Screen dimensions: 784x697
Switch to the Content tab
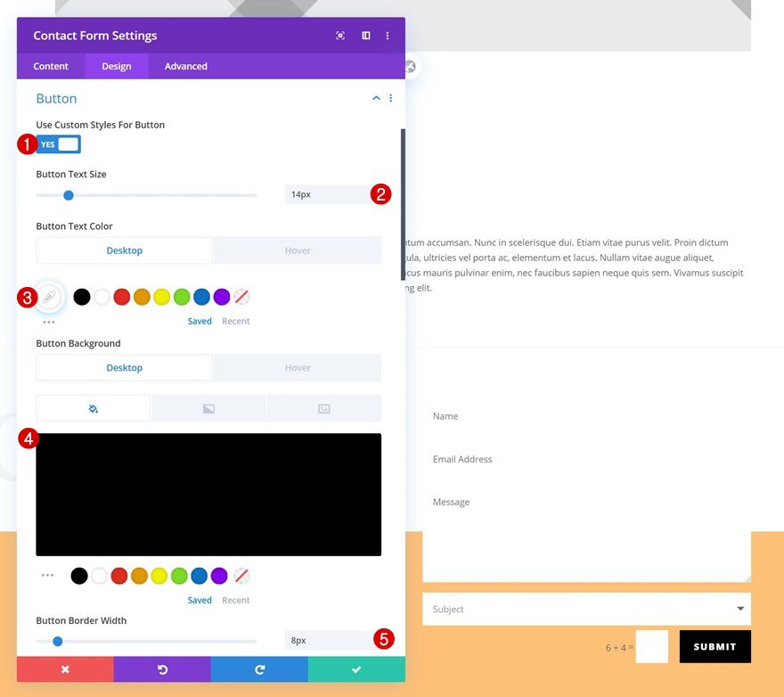click(x=51, y=65)
